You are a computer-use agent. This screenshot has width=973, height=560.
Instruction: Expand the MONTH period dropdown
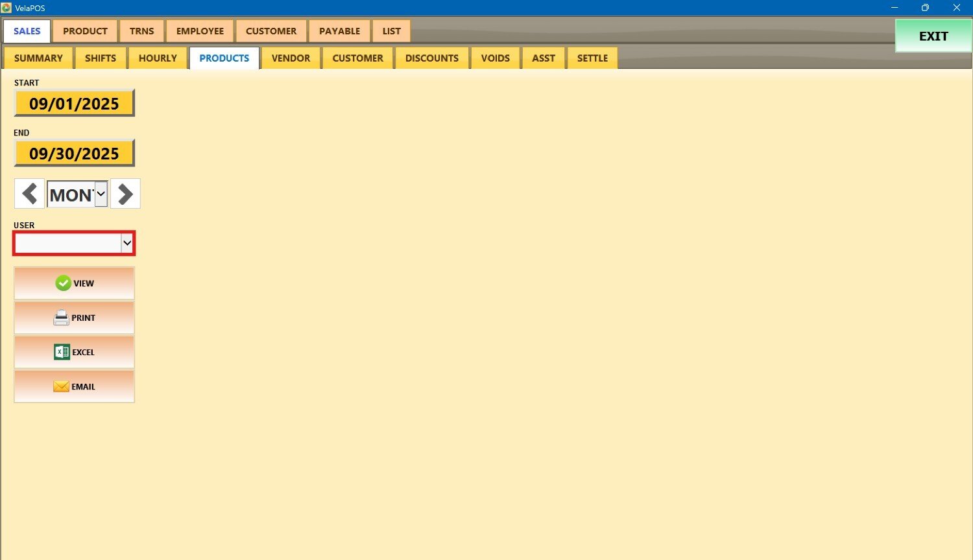101,194
